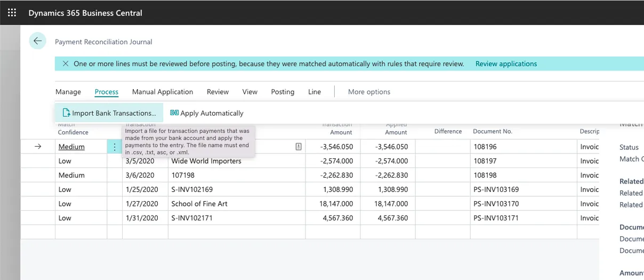Screen dimensions: 644x280
Task: Click the Low confidence cell for 3/5/2020
Action: click(x=81, y=161)
